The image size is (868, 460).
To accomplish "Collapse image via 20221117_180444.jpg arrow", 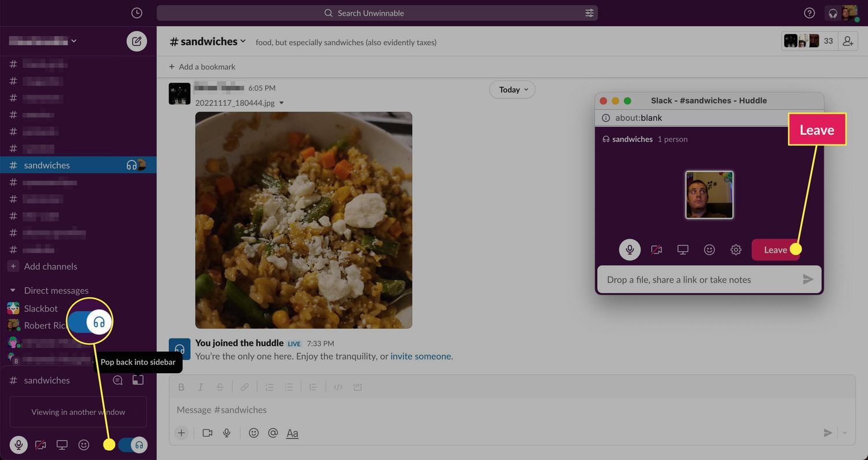I will (x=282, y=103).
